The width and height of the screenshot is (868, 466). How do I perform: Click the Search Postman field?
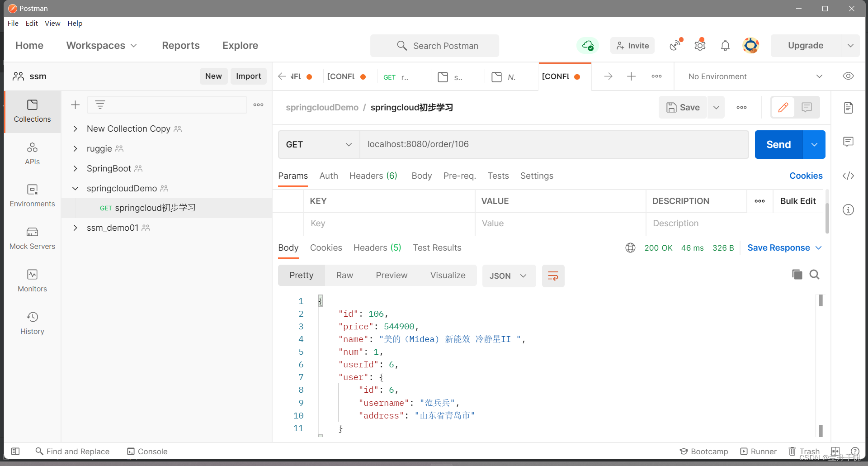tap(434, 46)
